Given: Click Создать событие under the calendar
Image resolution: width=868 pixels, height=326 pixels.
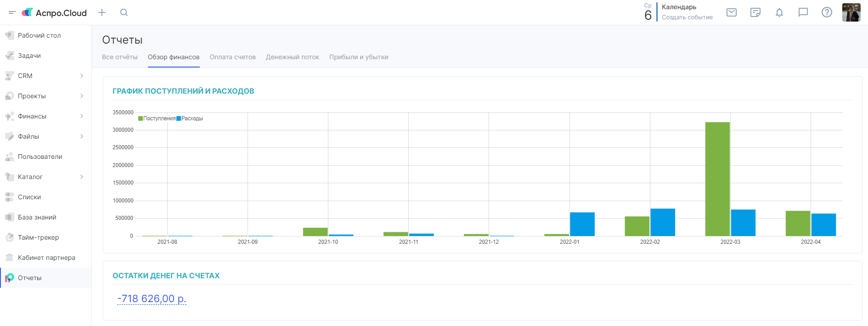Looking at the screenshot, I should click(x=687, y=17).
